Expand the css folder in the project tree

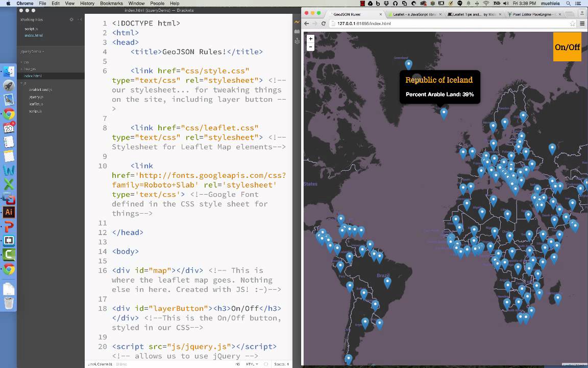22,62
